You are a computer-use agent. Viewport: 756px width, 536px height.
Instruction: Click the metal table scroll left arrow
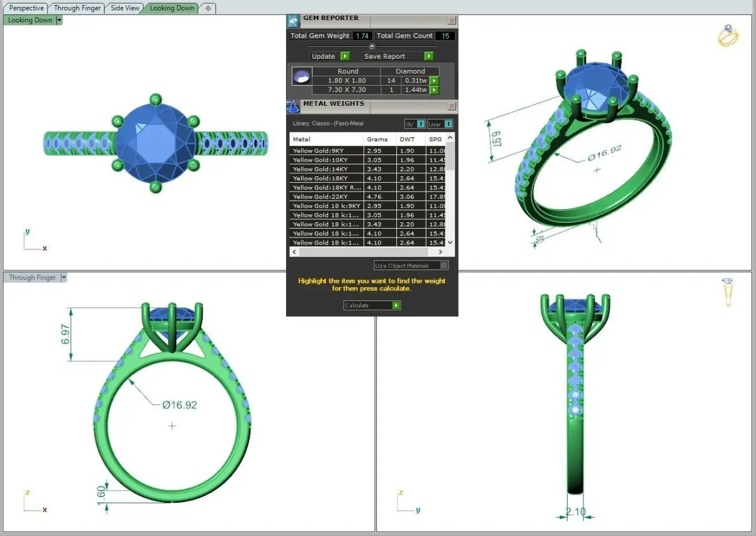(294, 251)
